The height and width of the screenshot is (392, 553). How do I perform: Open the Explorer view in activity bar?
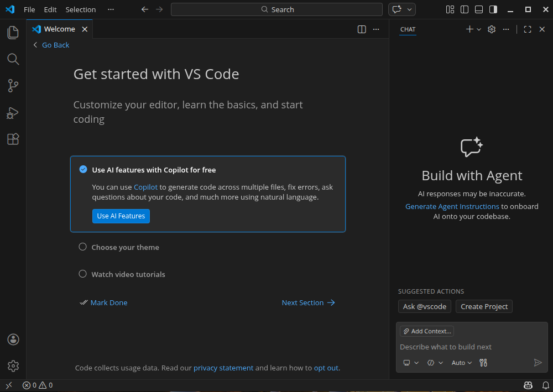coord(13,33)
